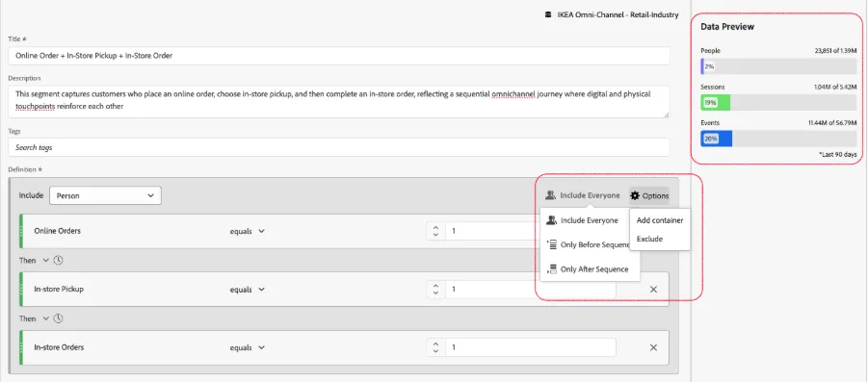Screen dimensions: 868x382
Task: Click the In-store Pickup value field
Action: coord(530,289)
